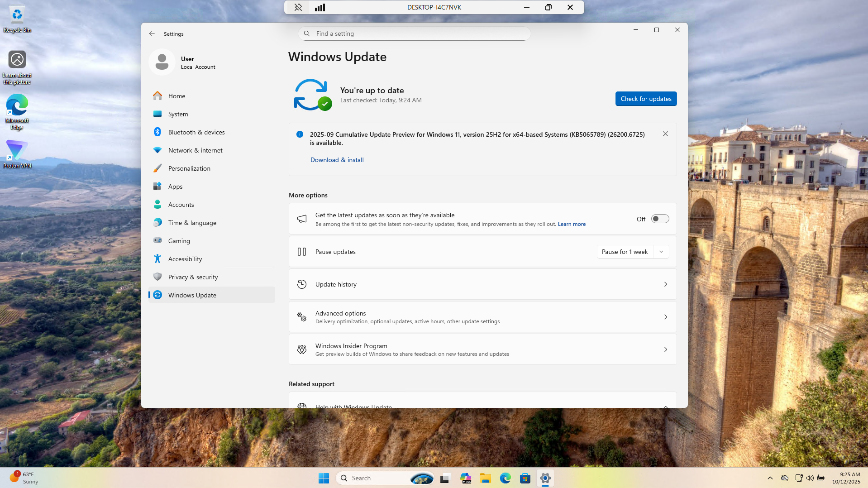Image resolution: width=868 pixels, height=488 pixels.
Task: Open File Explorer from taskbar
Action: [x=486, y=478]
